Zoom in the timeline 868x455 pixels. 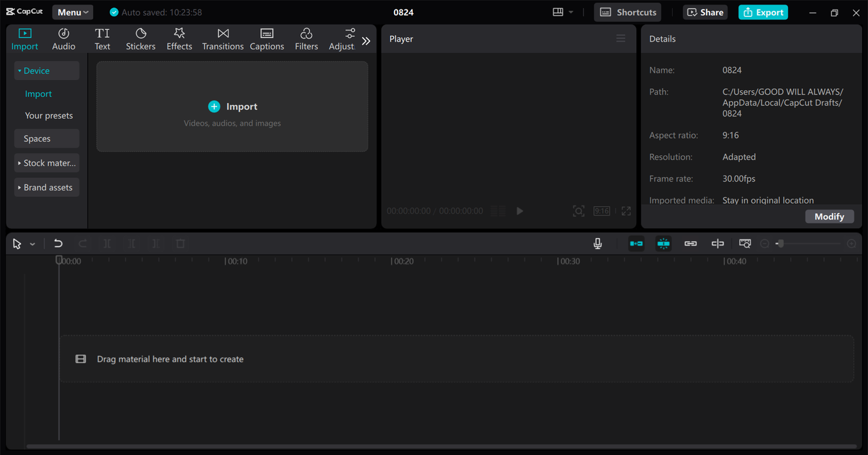tap(852, 243)
